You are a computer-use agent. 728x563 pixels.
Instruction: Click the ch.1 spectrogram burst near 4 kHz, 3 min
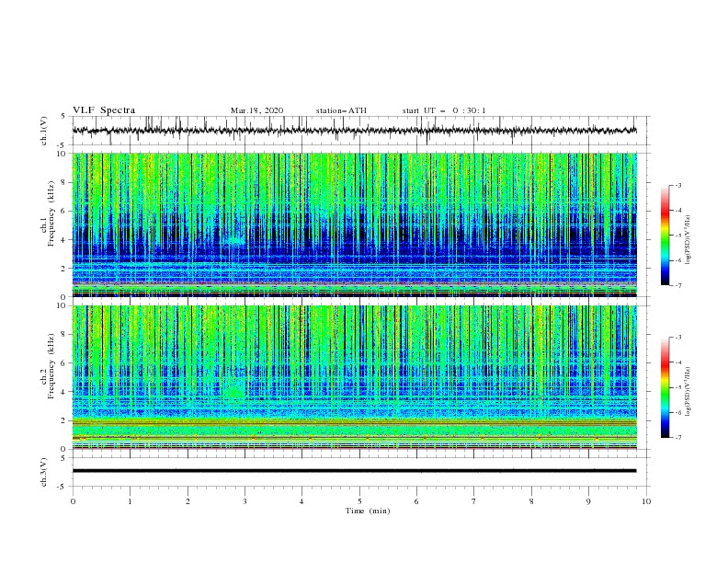235,241
